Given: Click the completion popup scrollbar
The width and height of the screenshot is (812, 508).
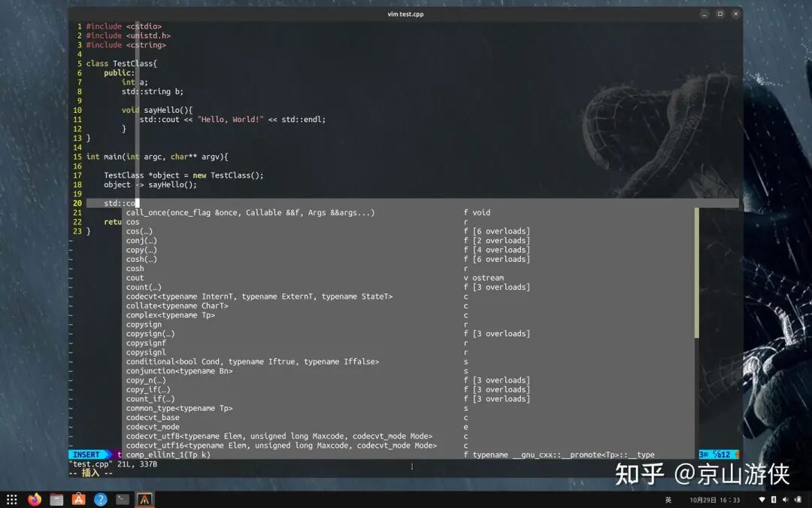Looking at the screenshot, I should 696,272.
